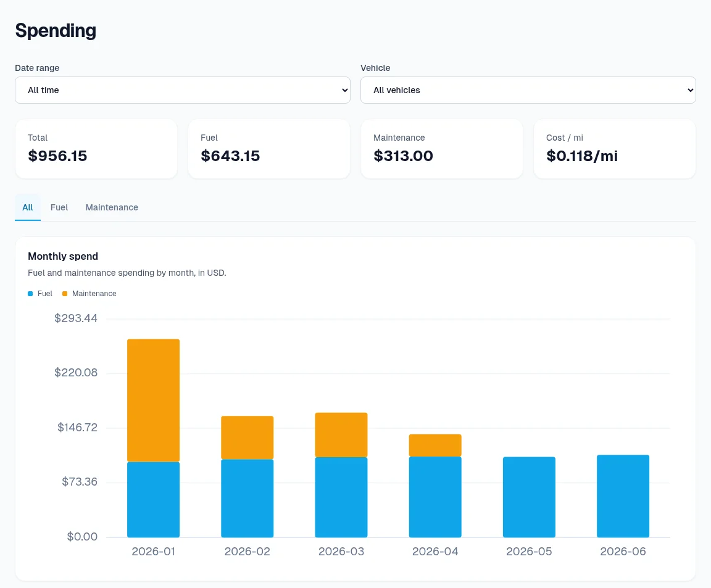This screenshot has width=711, height=588.
Task: Click the blue fuel bar for 2026-06
Action: (x=623, y=496)
